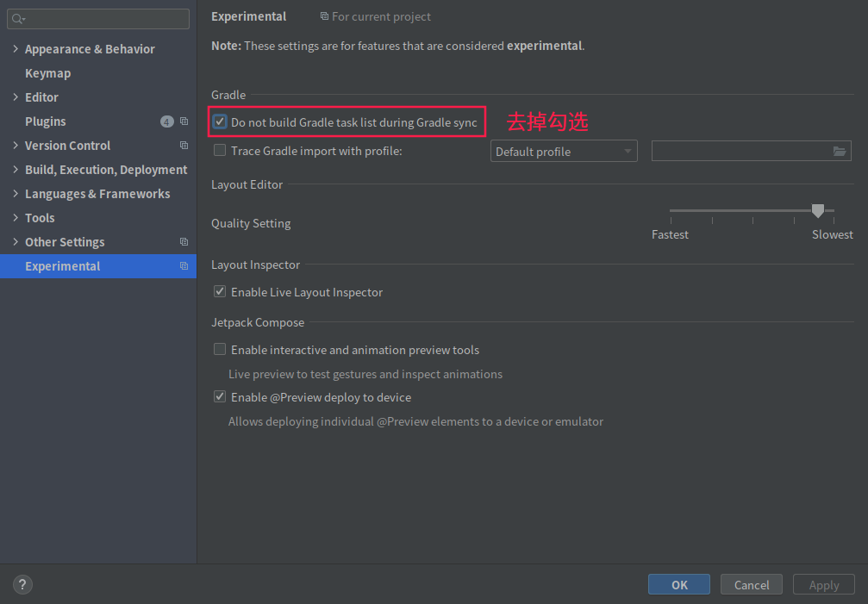Select the Experimental settings page

point(98,266)
